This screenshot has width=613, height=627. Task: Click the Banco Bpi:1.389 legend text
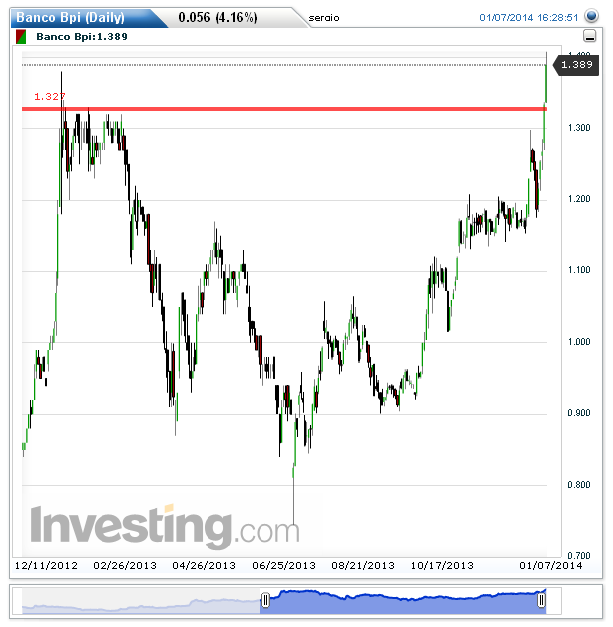pos(82,37)
